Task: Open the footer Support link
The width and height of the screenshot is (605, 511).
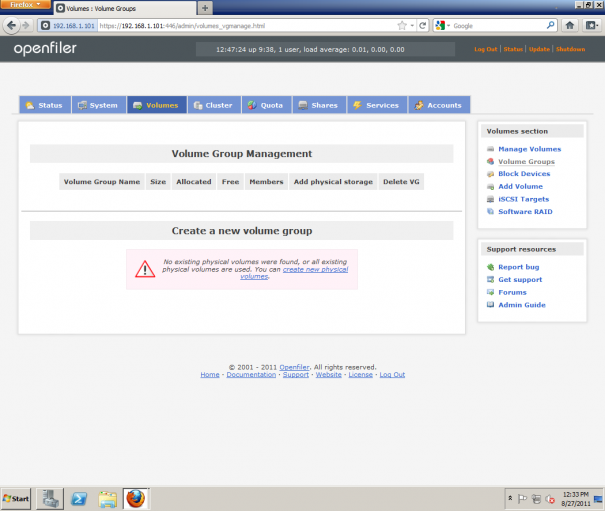Action: point(296,375)
